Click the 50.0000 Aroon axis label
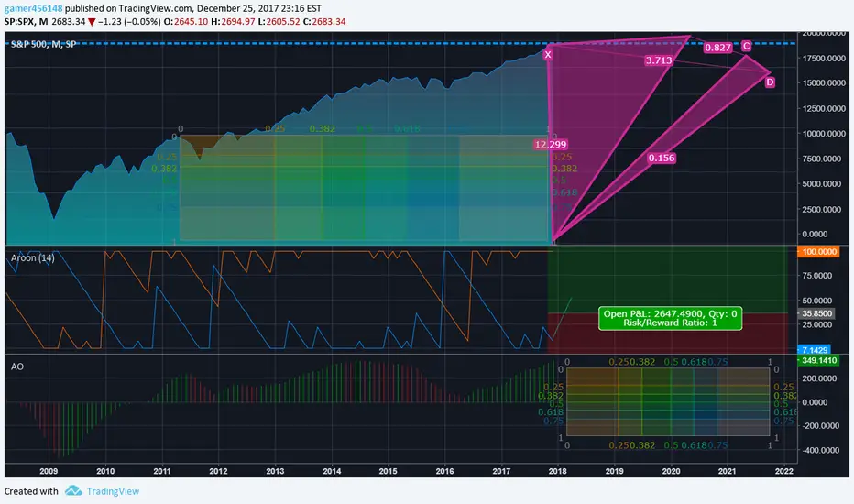This screenshot has height=504, width=854. point(817,301)
